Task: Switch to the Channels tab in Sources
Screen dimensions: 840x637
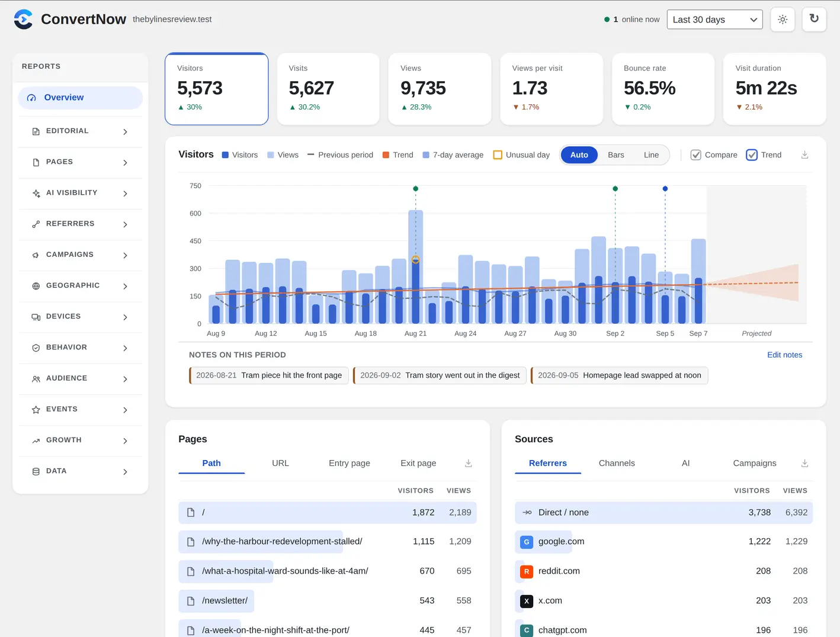Action: pyautogui.click(x=617, y=464)
